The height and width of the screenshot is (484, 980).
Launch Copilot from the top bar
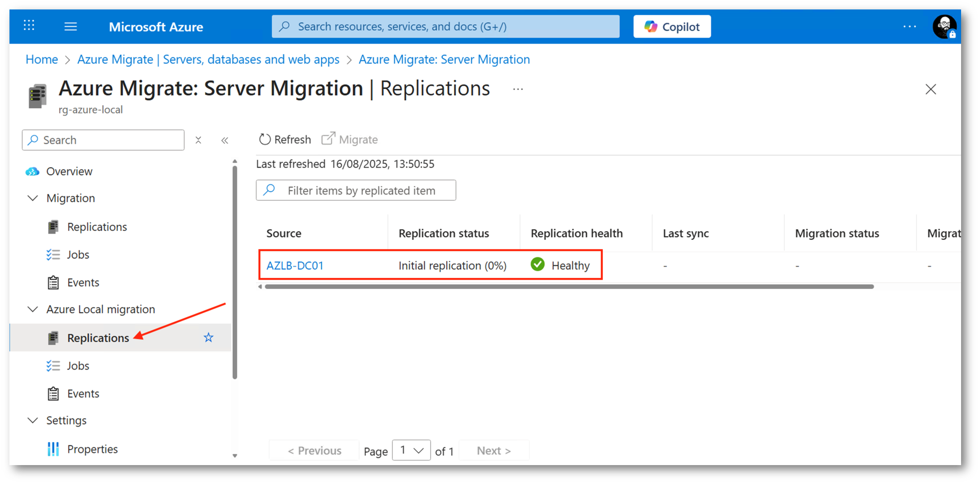coord(671,27)
